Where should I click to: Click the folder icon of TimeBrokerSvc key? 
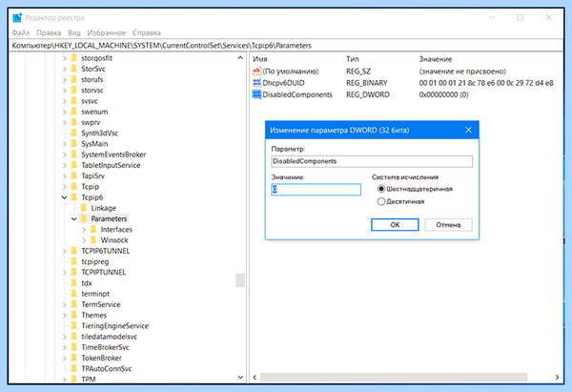[x=74, y=347]
